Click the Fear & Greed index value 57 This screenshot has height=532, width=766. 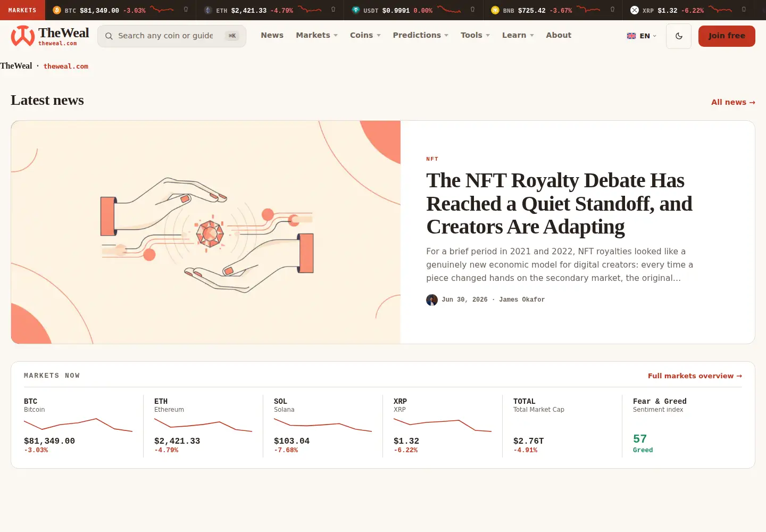pyautogui.click(x=640, y=439)
